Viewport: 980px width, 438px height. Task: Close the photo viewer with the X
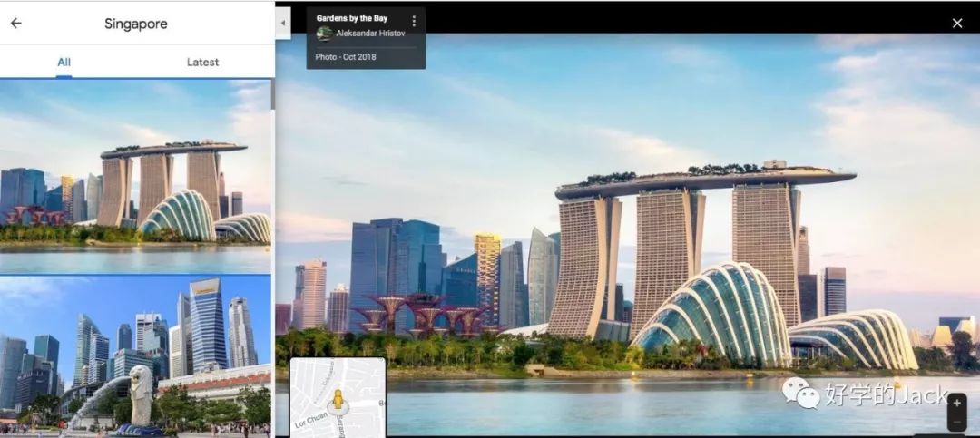click(957, 23)
